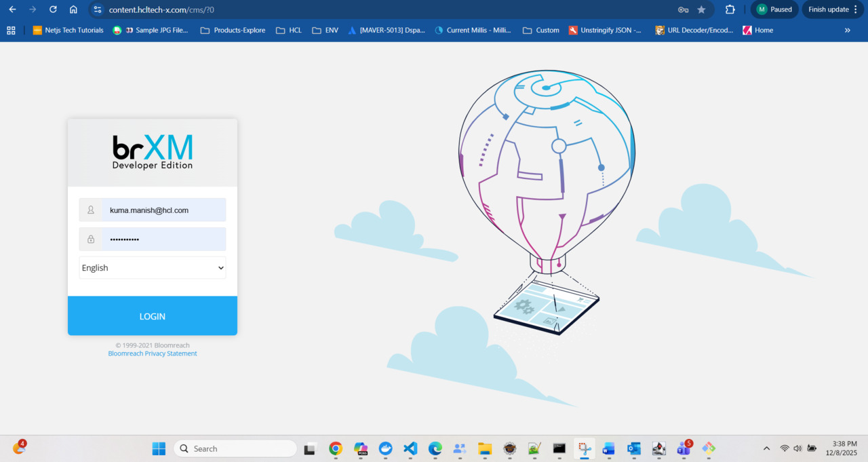Screen dimensions: 868x462
Task: Open Netjs Tech Tutorials bookmark
Action: point(68,30)
